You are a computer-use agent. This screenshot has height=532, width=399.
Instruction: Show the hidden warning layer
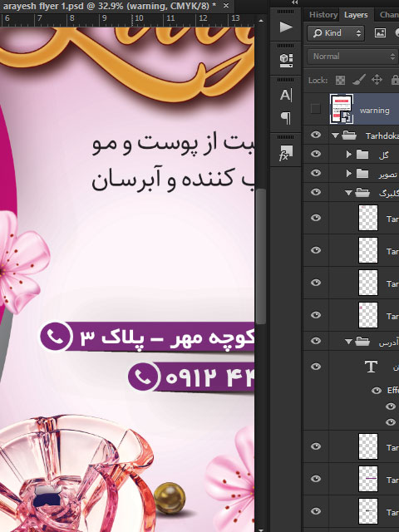click(x=316, y=109)
